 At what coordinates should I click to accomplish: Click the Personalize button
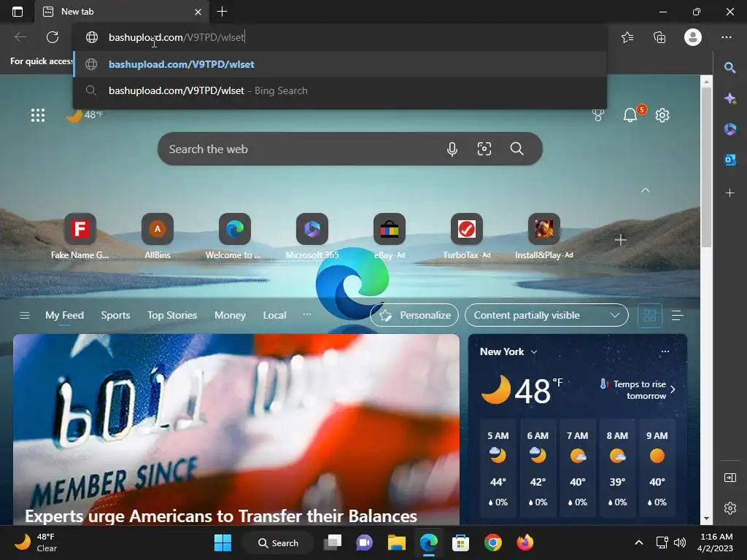point(414,315)
